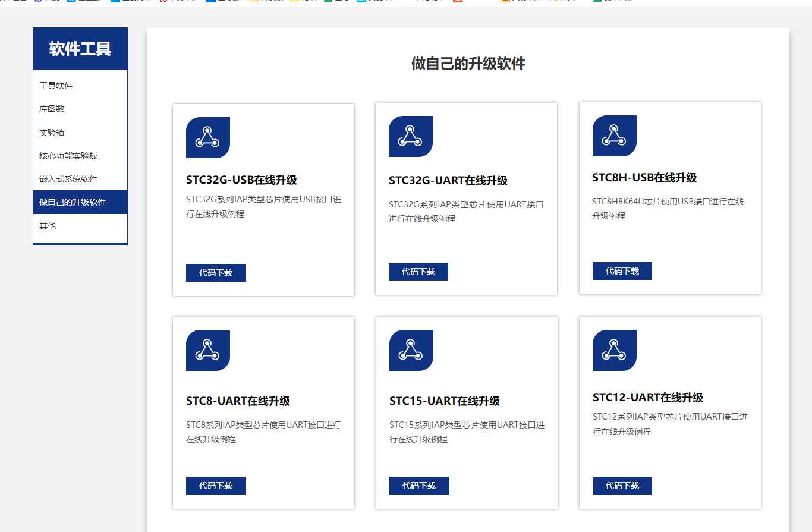Click the STC32G系列 USB接口 description text

[263, 206]
